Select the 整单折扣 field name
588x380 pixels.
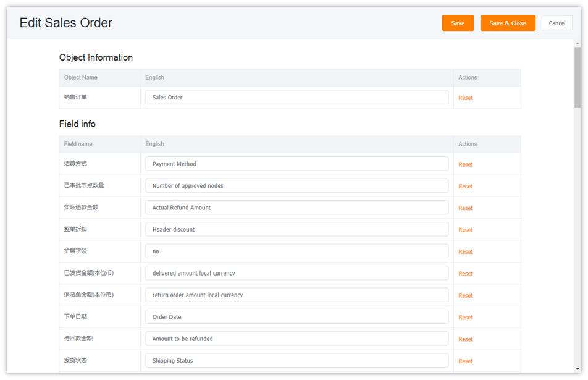point(75,229)
